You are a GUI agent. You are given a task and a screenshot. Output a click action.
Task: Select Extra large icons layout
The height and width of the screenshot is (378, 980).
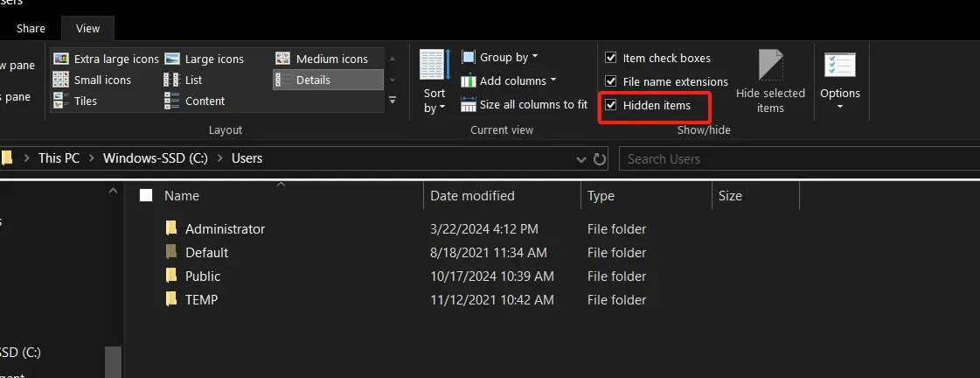click(106, 59)
